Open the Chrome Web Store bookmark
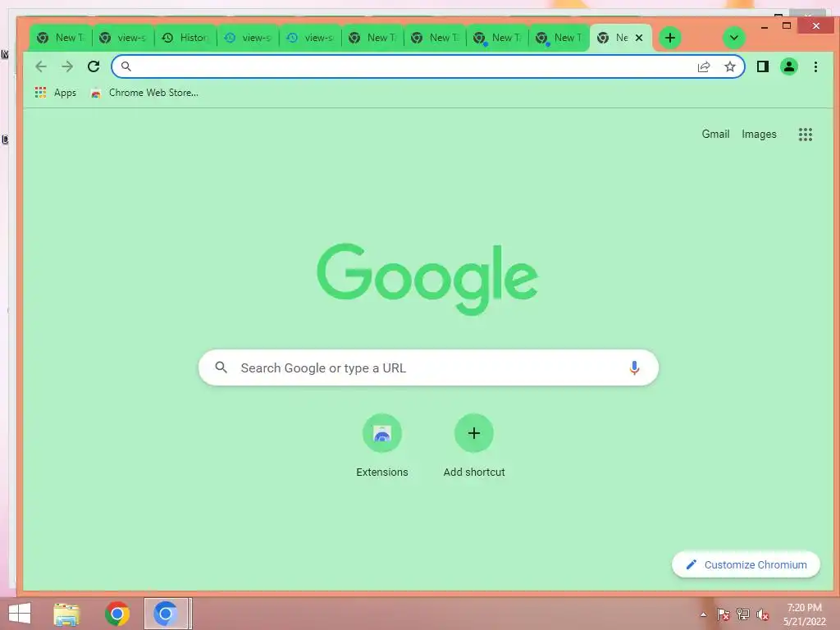The width and height of the screenshot is (840, 630). click(144, 93)
